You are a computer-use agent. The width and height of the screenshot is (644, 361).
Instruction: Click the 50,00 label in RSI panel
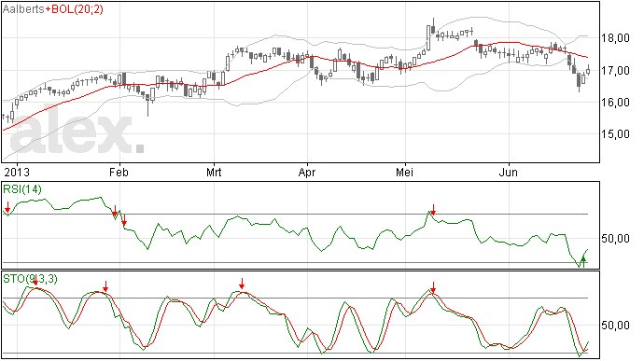point(615,239)
